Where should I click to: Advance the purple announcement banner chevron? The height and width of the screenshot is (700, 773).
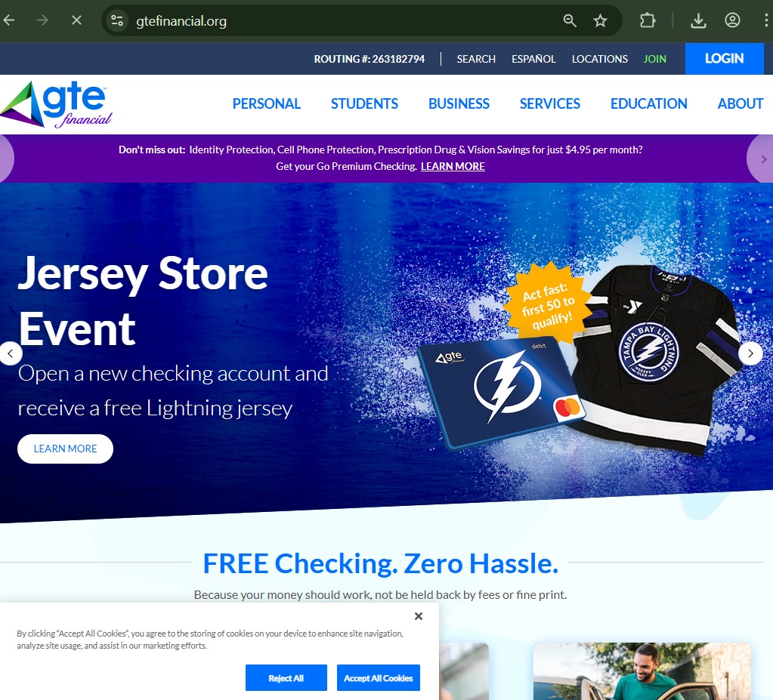coord(764,159)
